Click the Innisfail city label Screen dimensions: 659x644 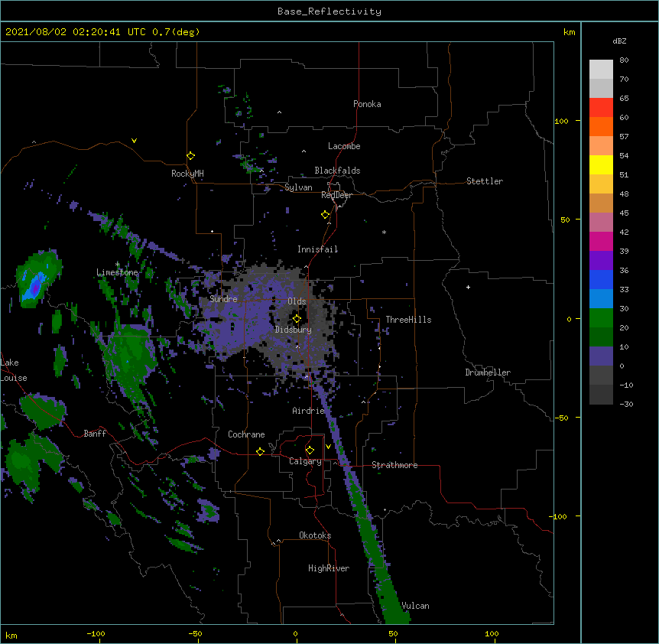[317, 249]
